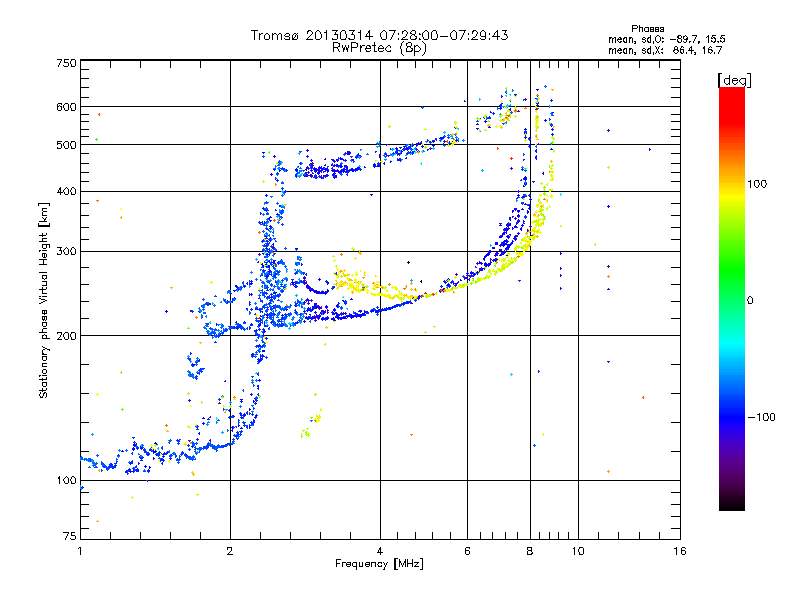This screenshot has width=800, height=600.
Task: Click the y-axis tick label '600'
Action: 66,107
